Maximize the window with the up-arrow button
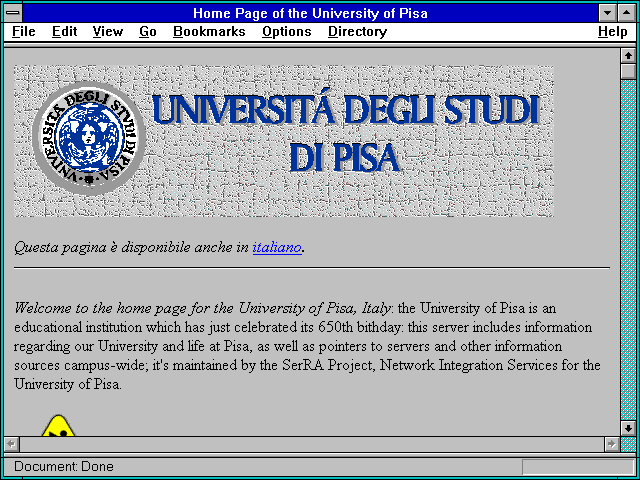 (x=627, y=13)
